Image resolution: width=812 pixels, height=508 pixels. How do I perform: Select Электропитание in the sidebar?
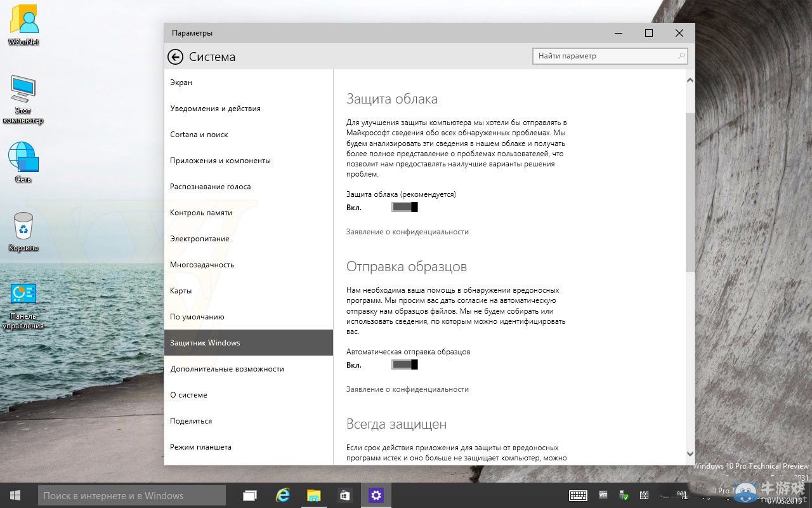(x=249, y=239)
